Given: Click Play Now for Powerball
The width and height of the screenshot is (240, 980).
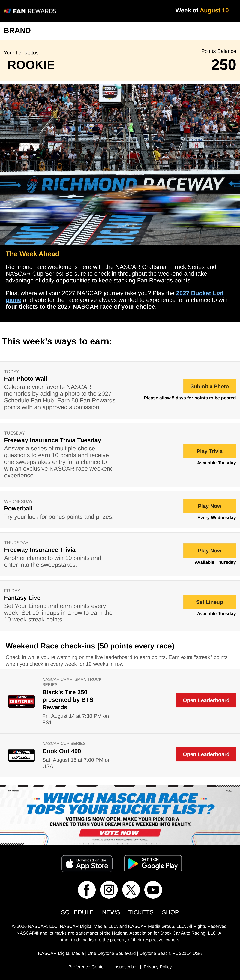Looking at the screenshot, I should coord(210,506).
